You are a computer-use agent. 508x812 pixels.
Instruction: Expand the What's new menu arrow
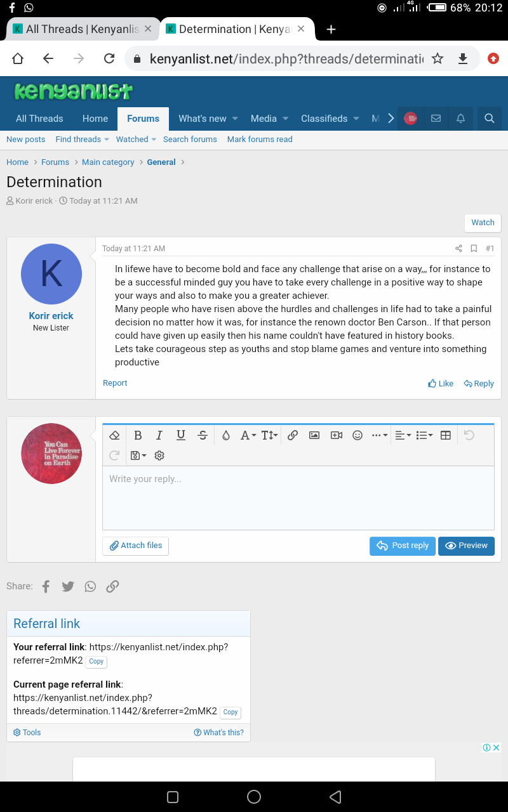pyautogui.click(x=235, y=119)
